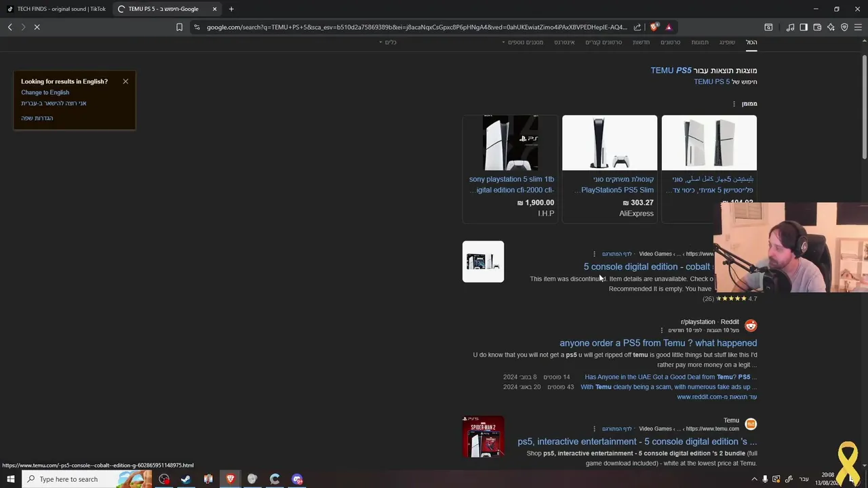
Task: Expand the מסננים נוספים dropdown
Action: [x=523, y=42]
